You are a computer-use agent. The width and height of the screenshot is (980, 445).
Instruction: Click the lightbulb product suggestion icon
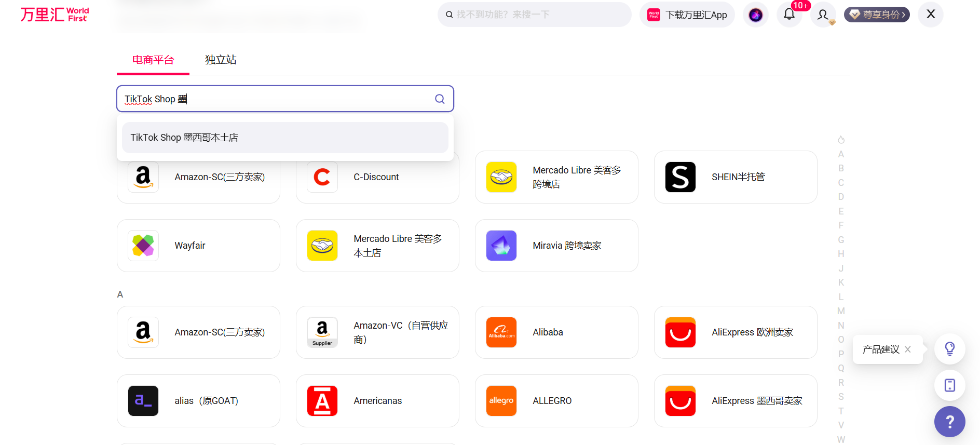coord(950,348)
